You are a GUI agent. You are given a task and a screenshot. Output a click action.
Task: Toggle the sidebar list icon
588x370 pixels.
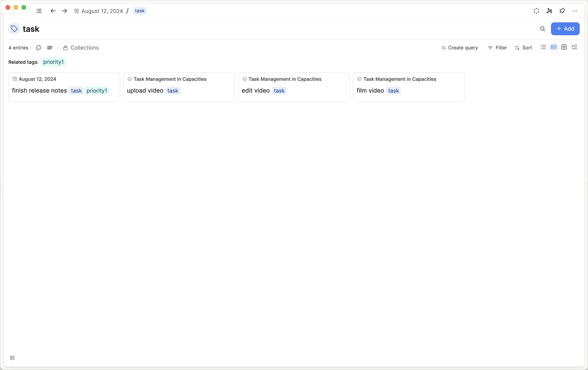point(39,11)
